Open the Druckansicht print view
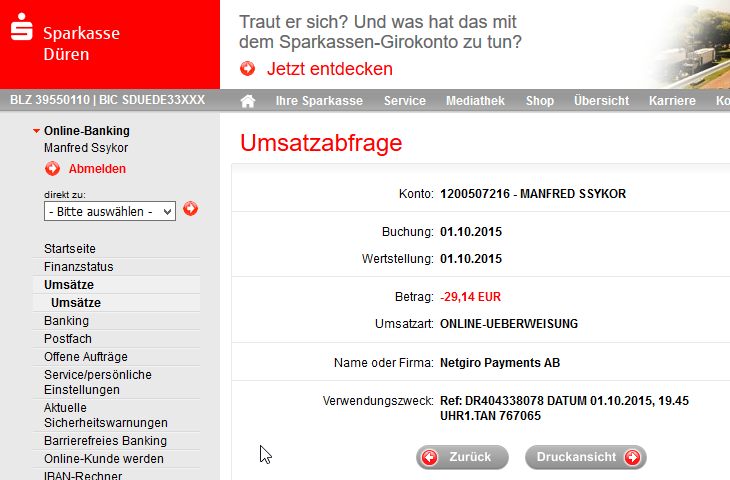730x480 pixels. tap(586, 457)
